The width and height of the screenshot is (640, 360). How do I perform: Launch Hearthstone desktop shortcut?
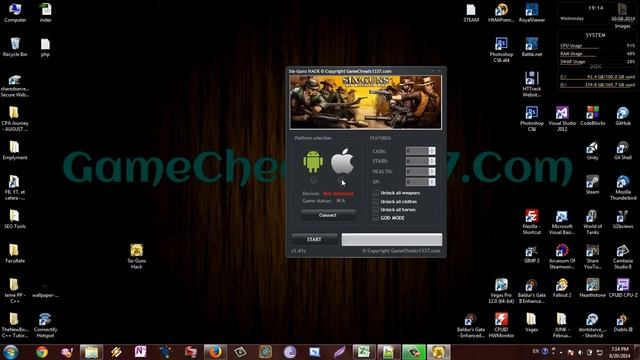(x=593, y=288)
